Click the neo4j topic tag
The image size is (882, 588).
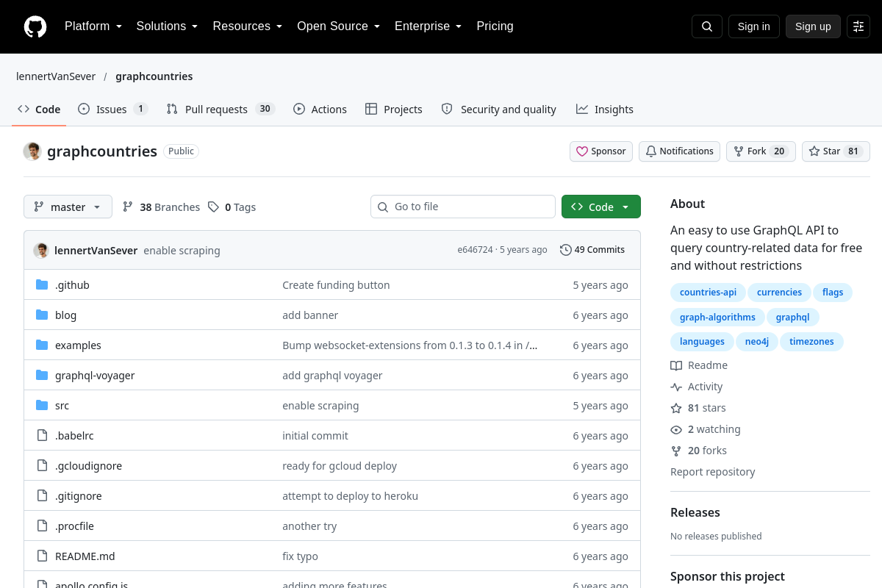756,342
